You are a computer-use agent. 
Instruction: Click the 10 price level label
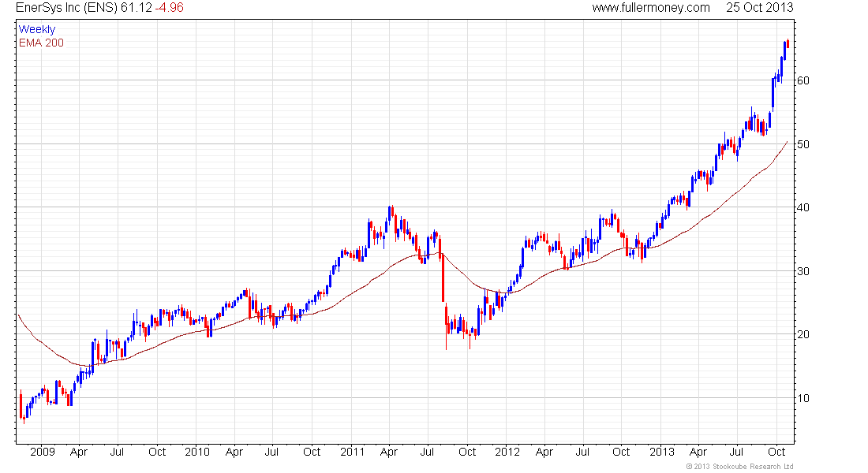[x=803, y=398]
